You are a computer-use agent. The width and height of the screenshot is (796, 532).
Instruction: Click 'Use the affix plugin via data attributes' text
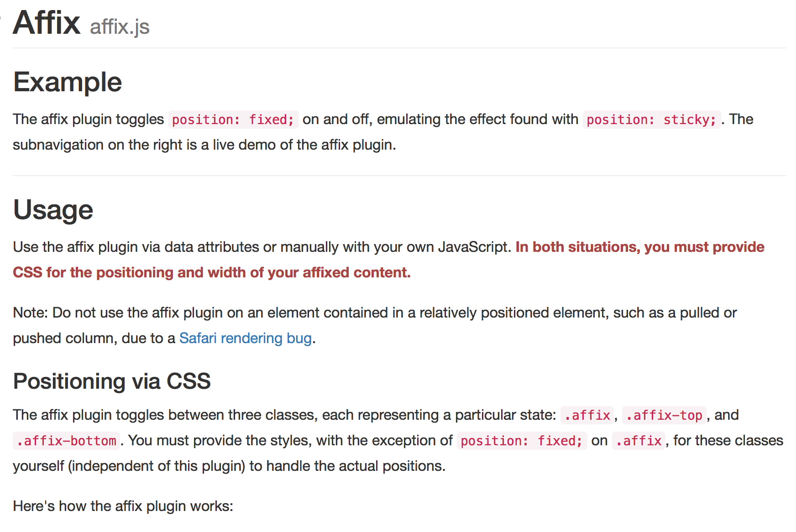[x=262, y=247]
